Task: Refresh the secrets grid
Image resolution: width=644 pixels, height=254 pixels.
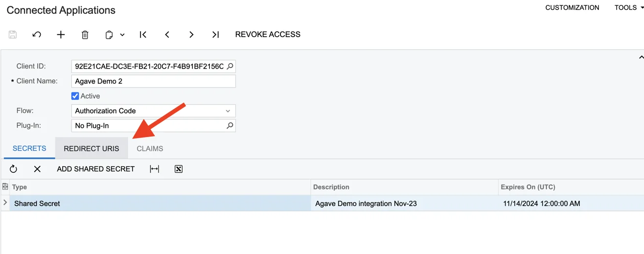Action: click(x=13, y=169)
